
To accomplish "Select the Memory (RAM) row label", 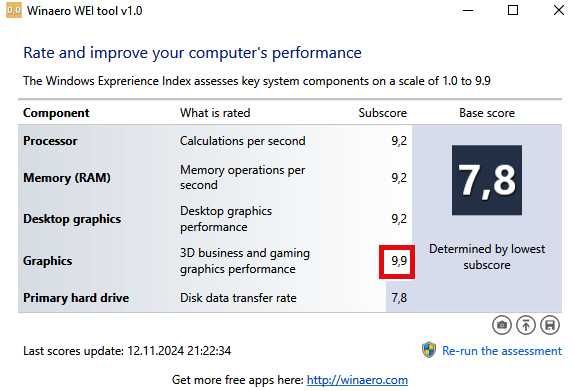I will coord(67,178).
